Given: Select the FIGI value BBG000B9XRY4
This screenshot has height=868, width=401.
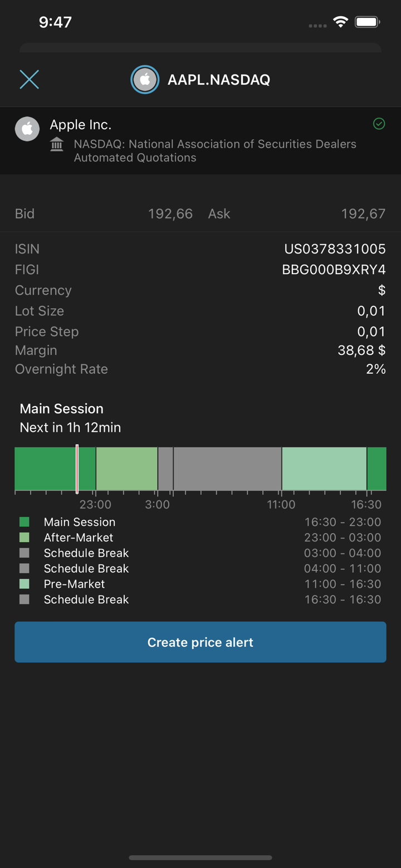Looking at the screenshot, I should coord(334,270).
